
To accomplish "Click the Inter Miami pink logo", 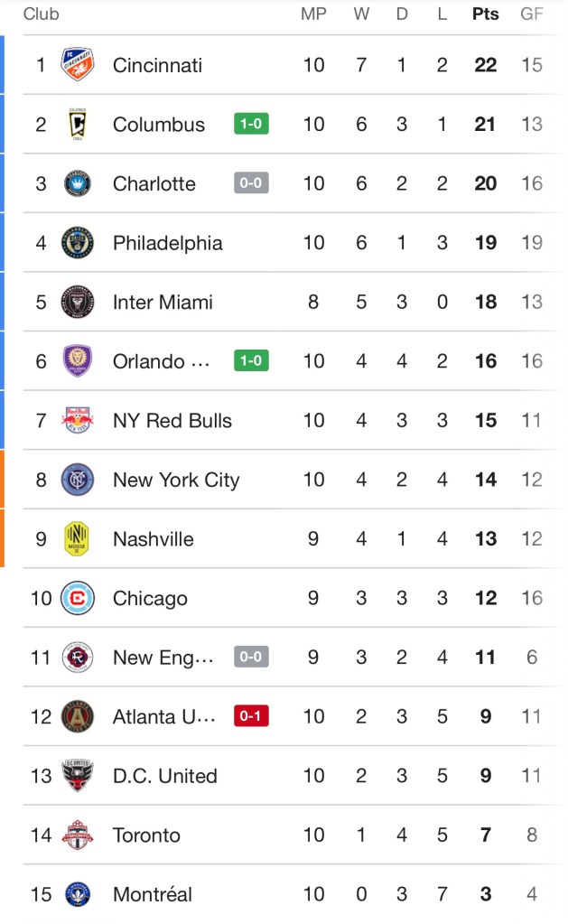I will pyautogui.click(x=77, y=302).
